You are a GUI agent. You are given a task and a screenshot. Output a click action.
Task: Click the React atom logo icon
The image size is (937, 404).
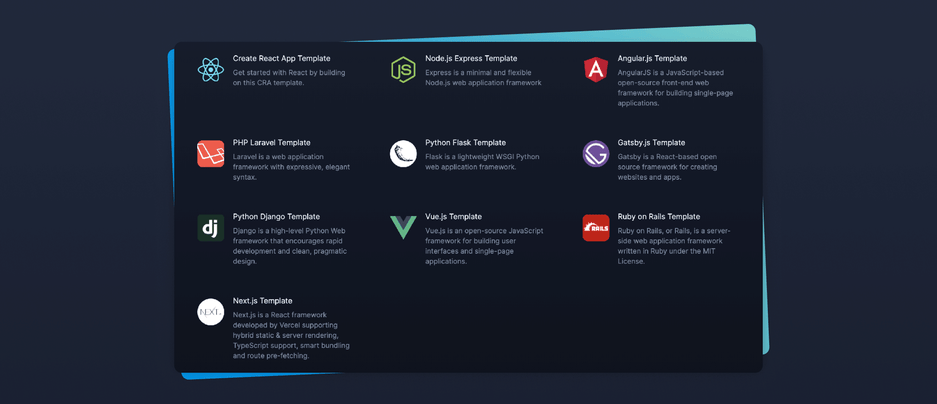tap(210, 70)
